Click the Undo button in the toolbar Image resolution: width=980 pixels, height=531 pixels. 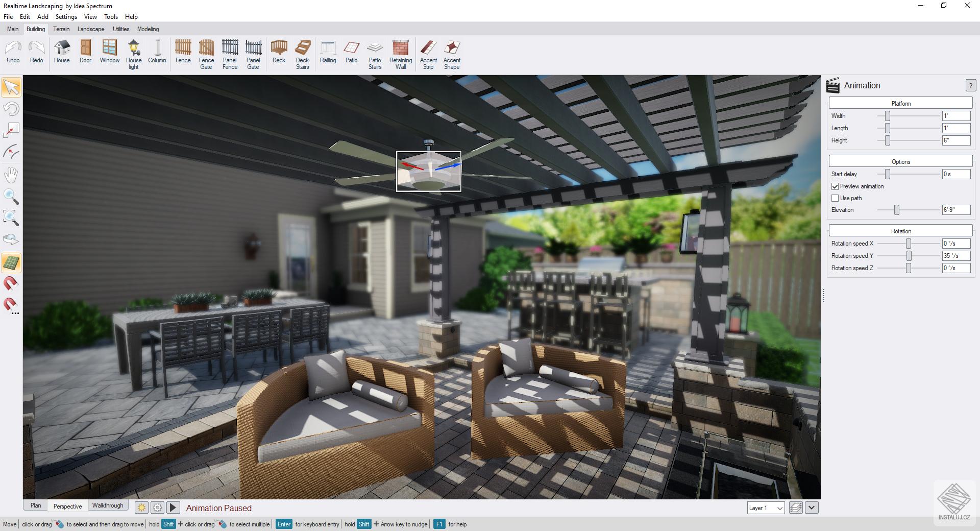coord(12,51)
